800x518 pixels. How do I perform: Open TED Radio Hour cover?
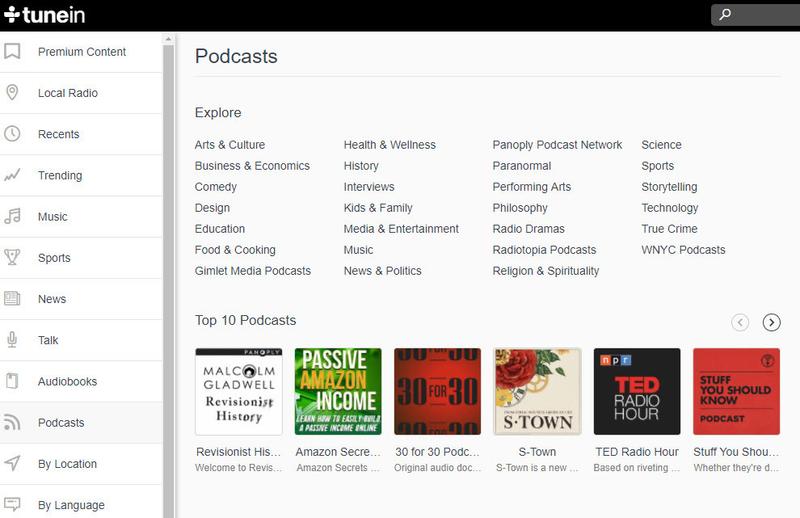pyautogui.click(x=637, y=391)
